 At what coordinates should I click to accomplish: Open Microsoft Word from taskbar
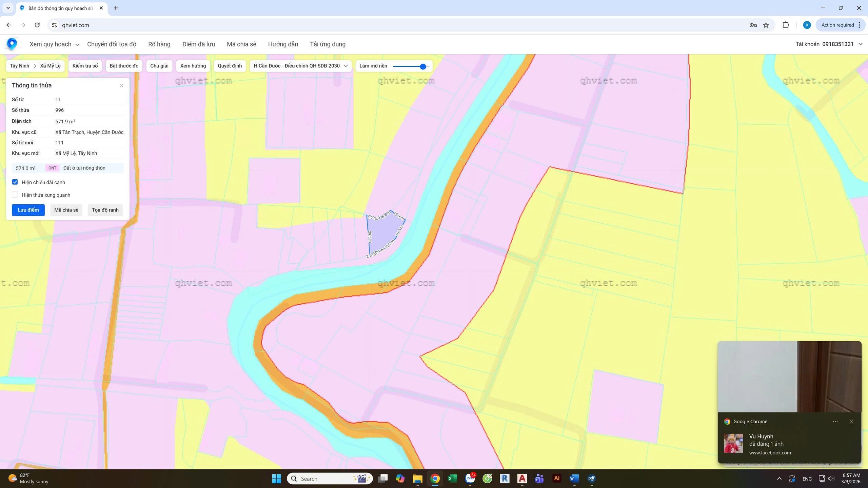(x=574, y=478)
